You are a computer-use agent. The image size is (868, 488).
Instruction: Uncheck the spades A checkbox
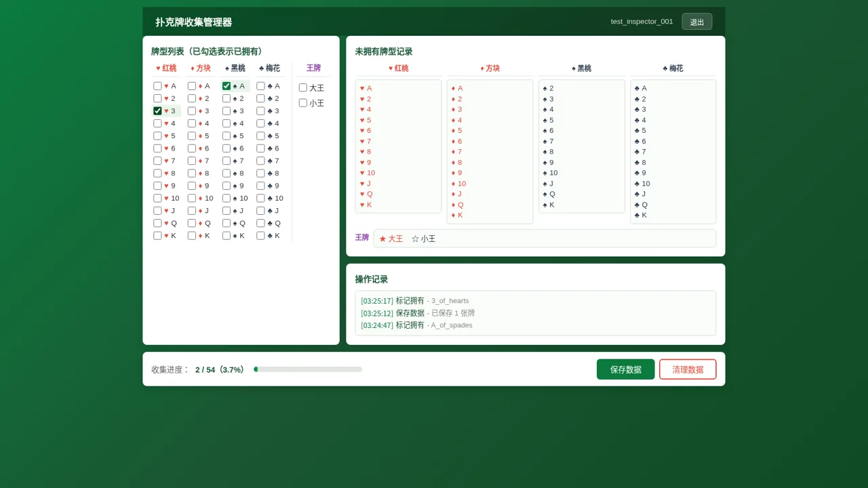tap(226, 86)
